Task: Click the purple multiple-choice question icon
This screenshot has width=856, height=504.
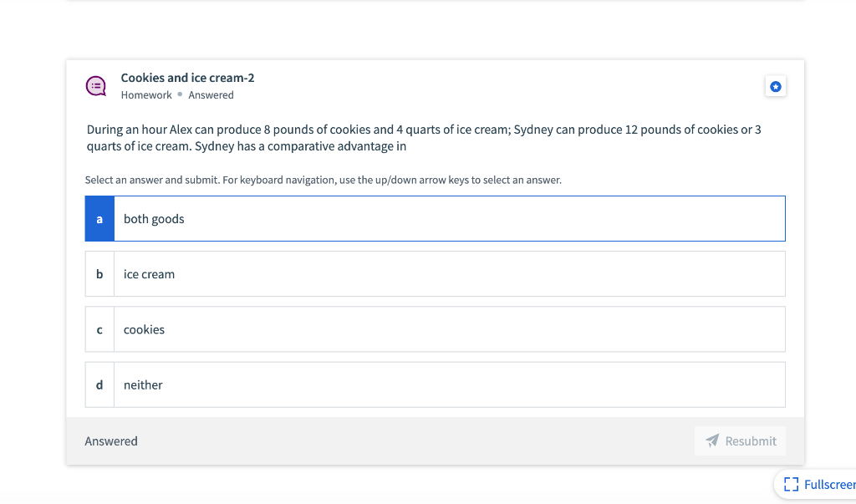Action: click(x=96, y=86)
